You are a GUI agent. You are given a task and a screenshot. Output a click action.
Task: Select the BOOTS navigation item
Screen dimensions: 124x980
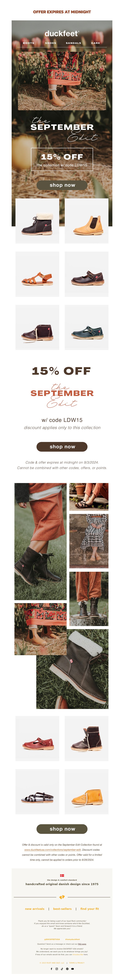(29, 43)
